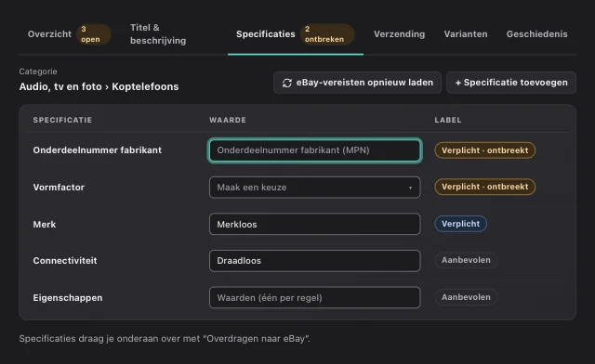The image size is (595, 364).
Task: Click the Merk field with Merkloos
Action: (314, 224)
